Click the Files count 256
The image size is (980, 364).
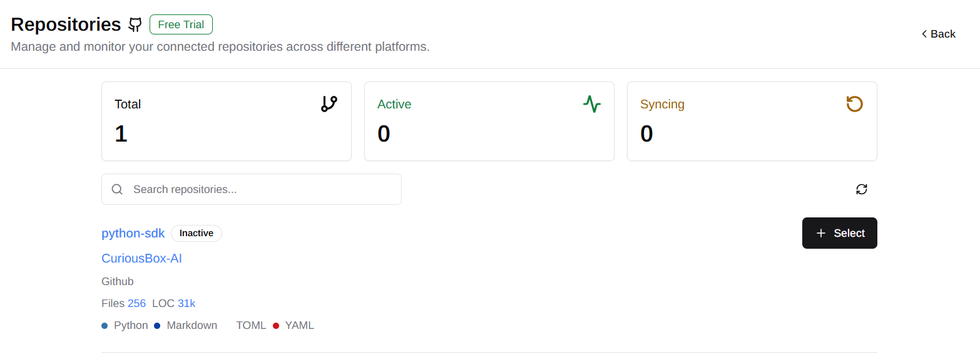(136, 303)
